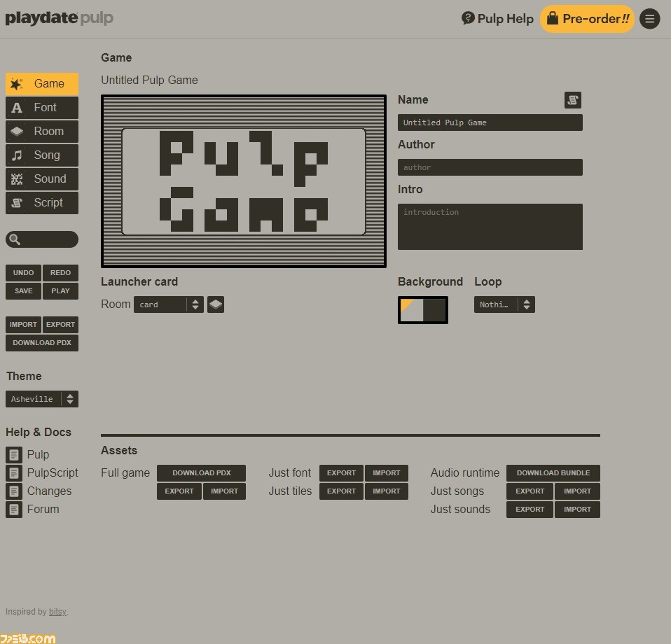Open the script editor icon beside Name

572,100
